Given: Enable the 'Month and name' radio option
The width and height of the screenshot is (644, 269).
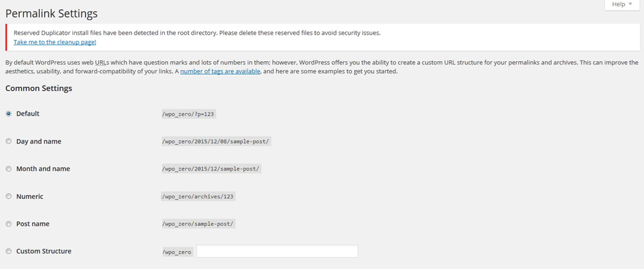Looking at the screenshot, I should tap(8, 169).
